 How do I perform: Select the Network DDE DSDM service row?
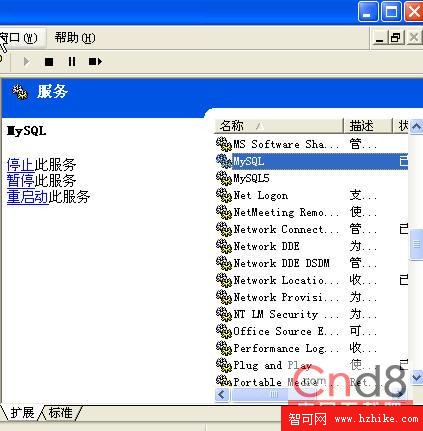coord(311,263)
